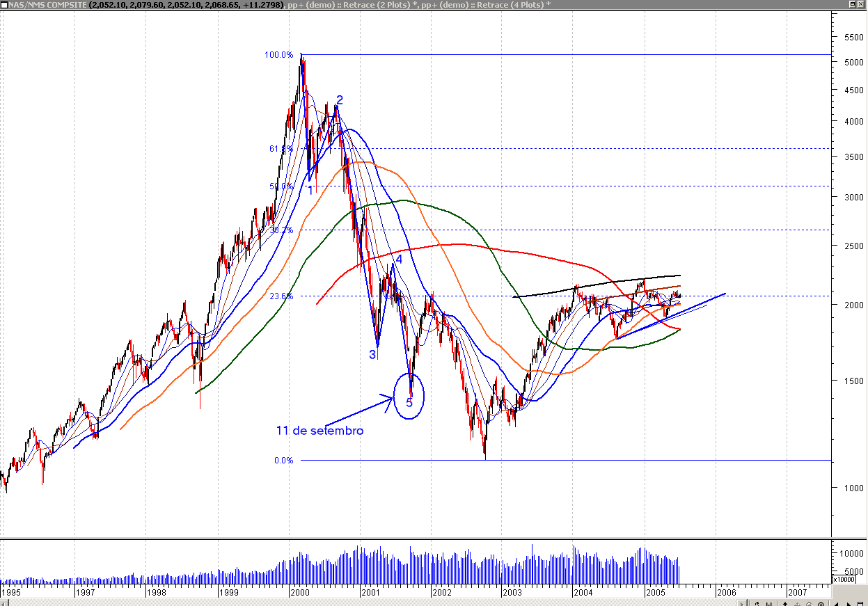Click the 2004 date axis label
868x606 pixels.
[x=583, y=592]
